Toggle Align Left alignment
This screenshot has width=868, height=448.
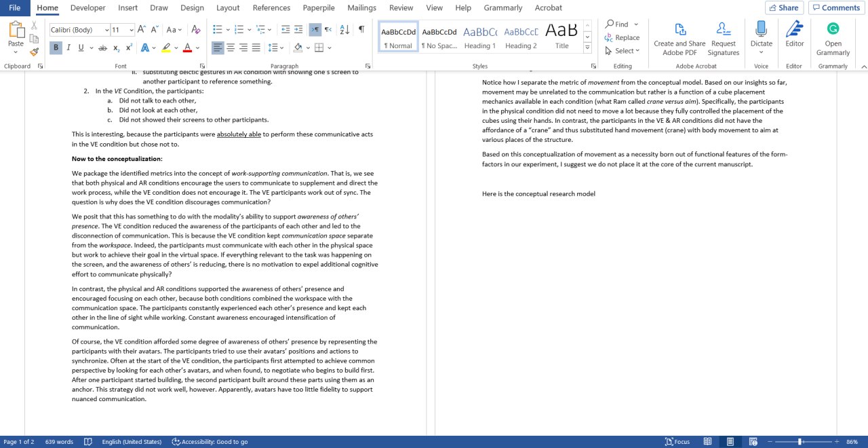click(217, 48)
